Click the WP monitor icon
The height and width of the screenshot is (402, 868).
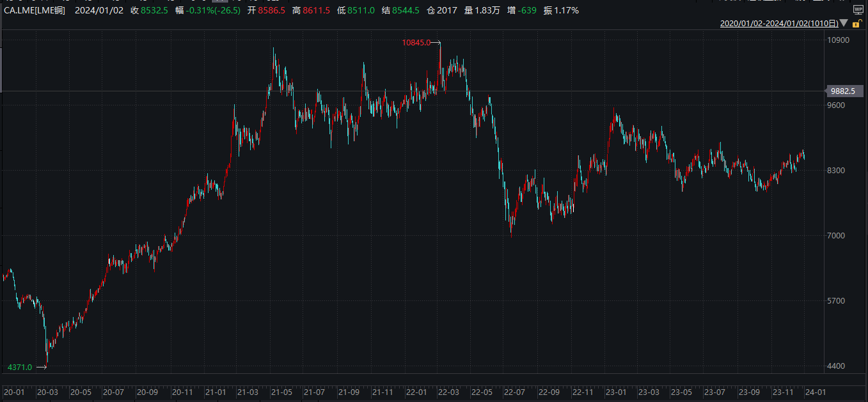tap(858, 10)
